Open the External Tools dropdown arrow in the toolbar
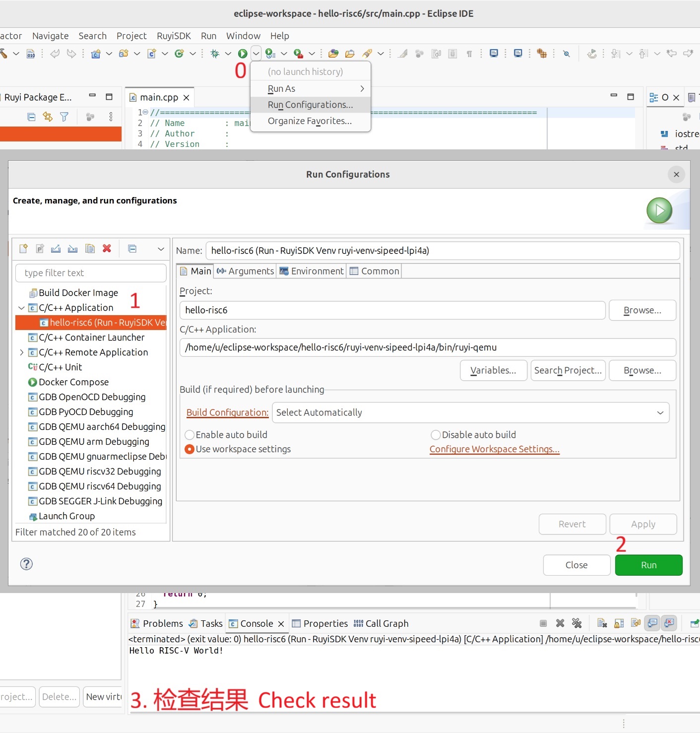Image resolution: width=700 pixels, height=733 pixels. [312, 54]
